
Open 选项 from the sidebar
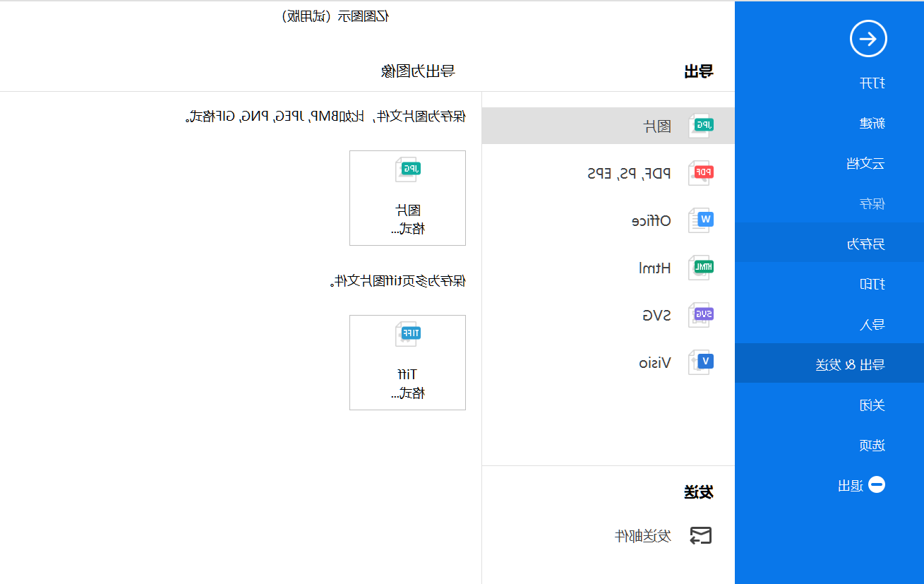(x=872, y=446)
